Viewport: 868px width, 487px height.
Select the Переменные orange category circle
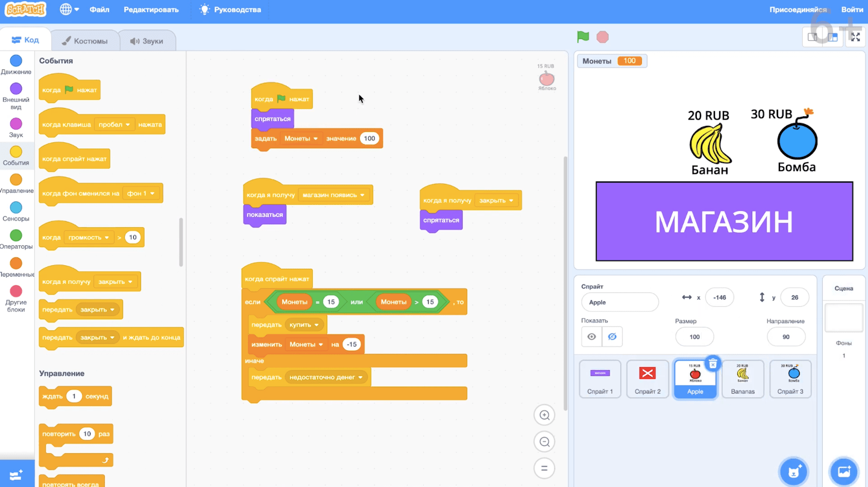(x=16, y=263)
